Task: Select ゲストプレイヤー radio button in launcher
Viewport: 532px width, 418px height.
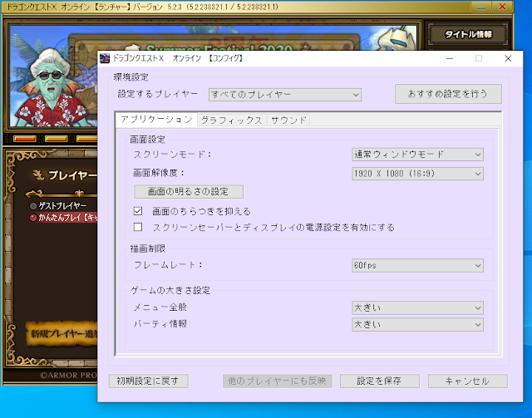Action: 33,206
